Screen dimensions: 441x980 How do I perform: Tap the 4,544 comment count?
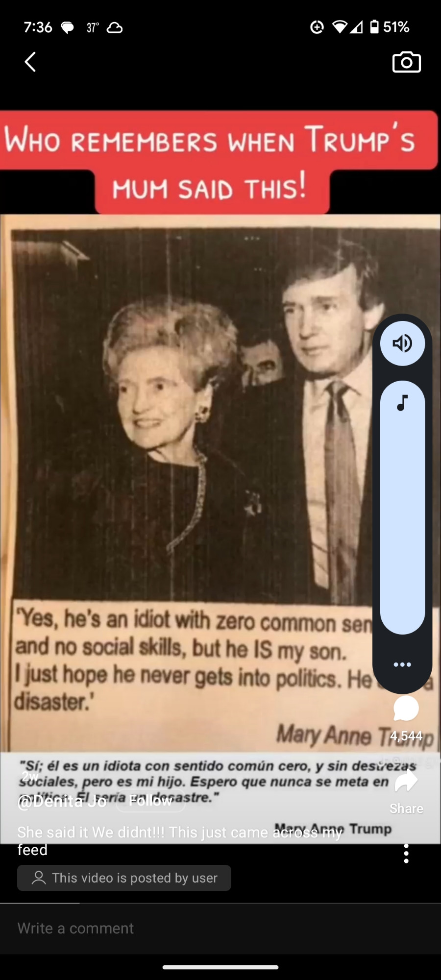pyautogui.click(x=406, y=735)
